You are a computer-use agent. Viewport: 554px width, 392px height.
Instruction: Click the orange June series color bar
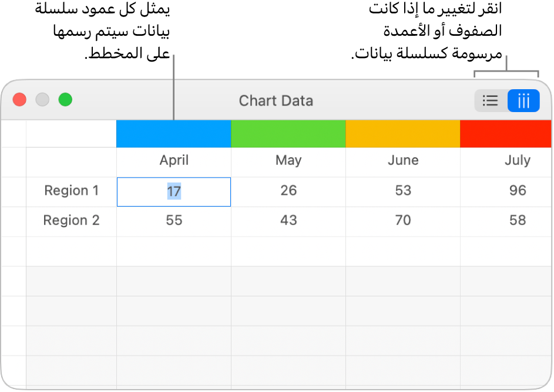click(x=403, y=134)
